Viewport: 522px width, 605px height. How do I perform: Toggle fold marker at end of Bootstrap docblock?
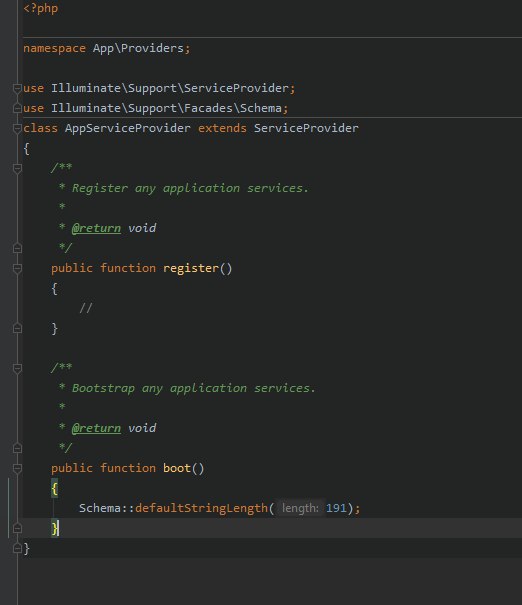pos(17,448)
